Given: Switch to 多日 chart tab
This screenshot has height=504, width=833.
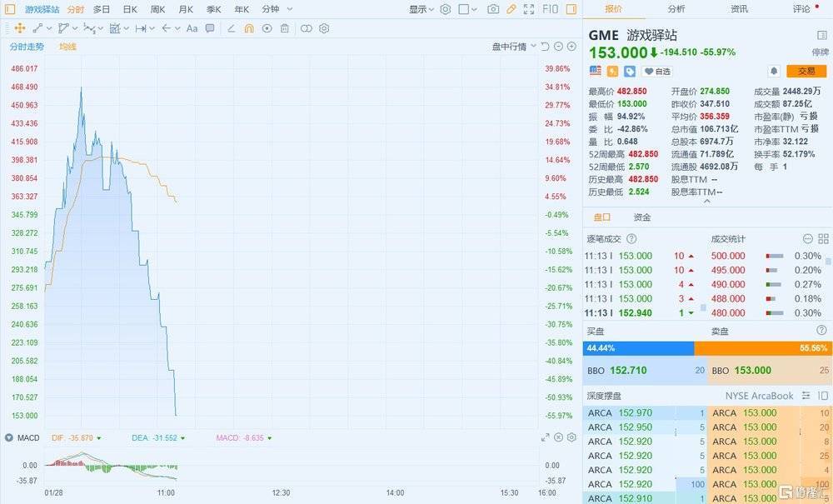Looking at the screenshot, I should click(x=102, y=9).
